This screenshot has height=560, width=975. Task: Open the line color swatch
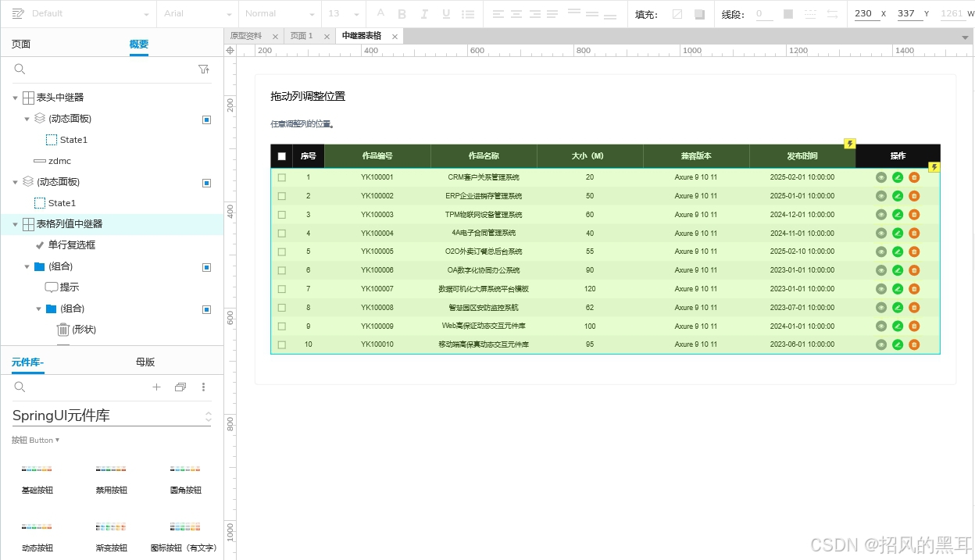pos(788,14)
